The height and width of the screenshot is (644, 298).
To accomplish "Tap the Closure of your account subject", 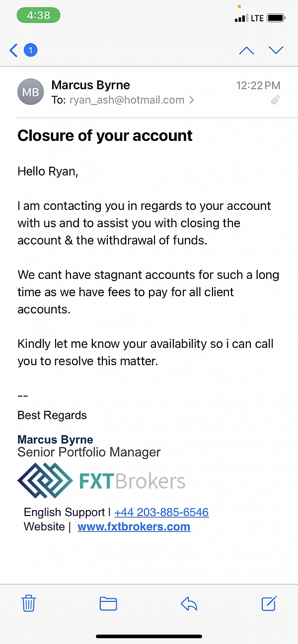I will 105,135.
